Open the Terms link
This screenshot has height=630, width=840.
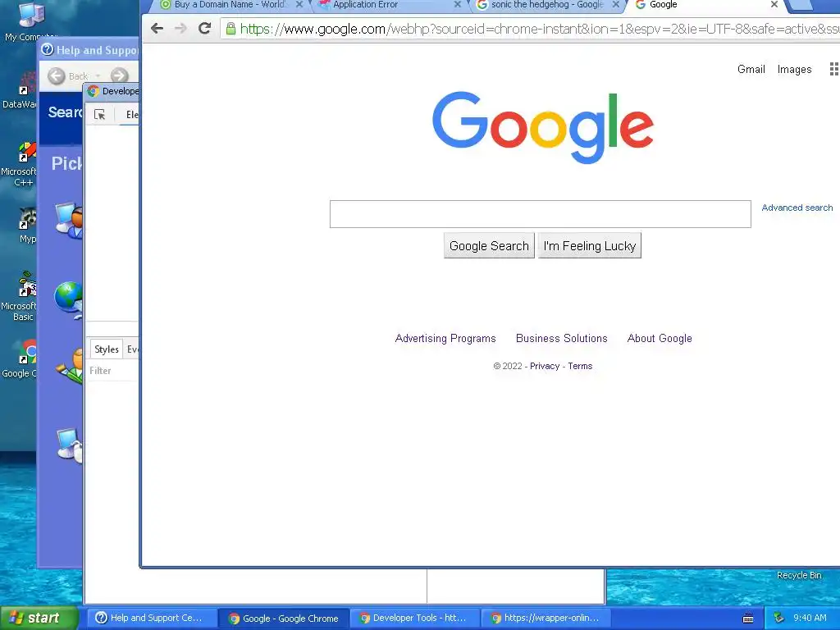pyautogui.click(x=580, y=366)
